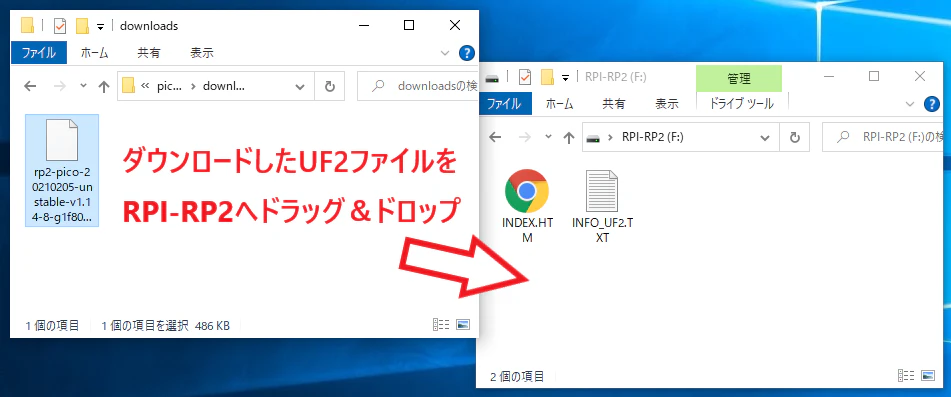Open the 共有 tab in downloads window

(149, 53)
